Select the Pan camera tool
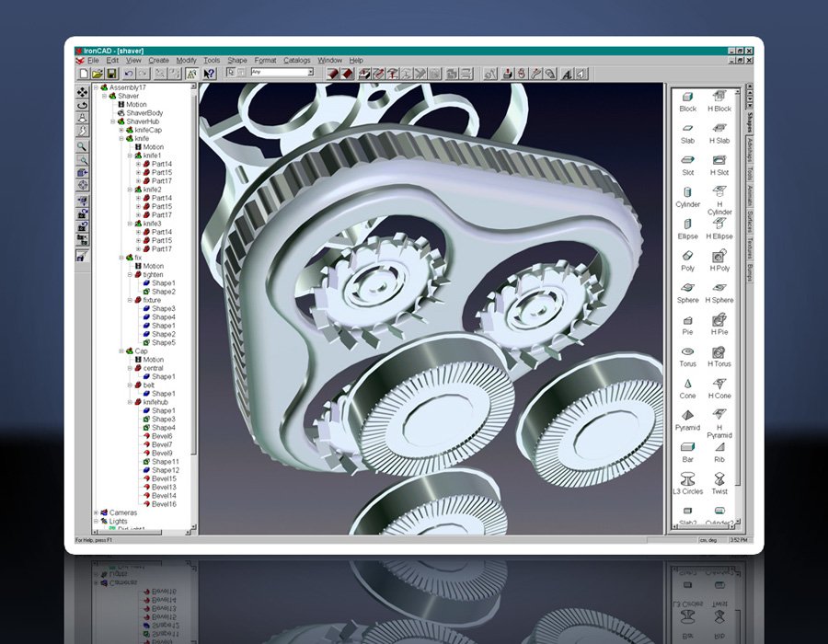 [82, 92]
